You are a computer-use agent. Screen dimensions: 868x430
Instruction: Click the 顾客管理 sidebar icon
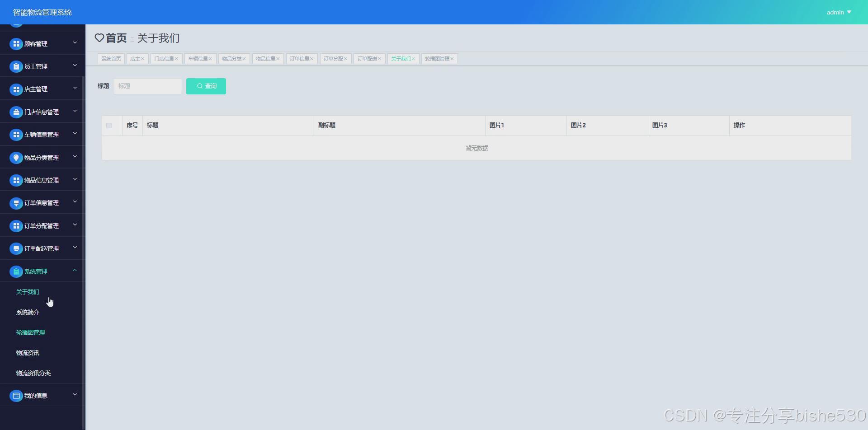click(16, 44)
